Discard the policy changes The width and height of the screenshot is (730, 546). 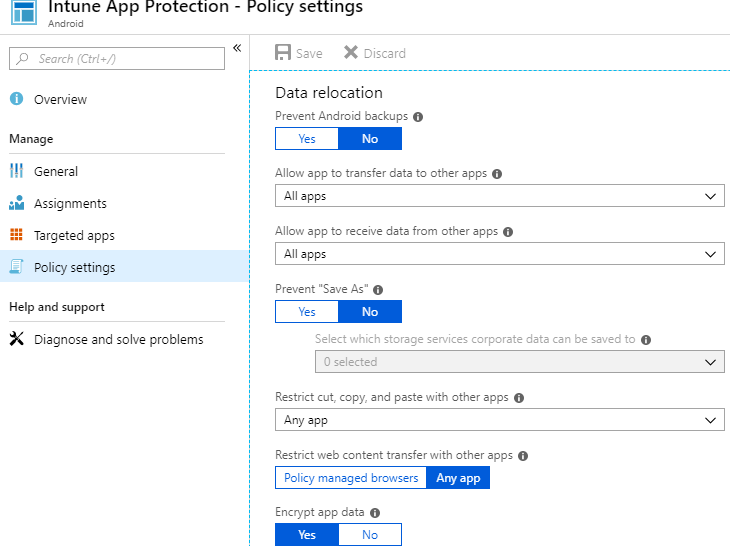375,53
